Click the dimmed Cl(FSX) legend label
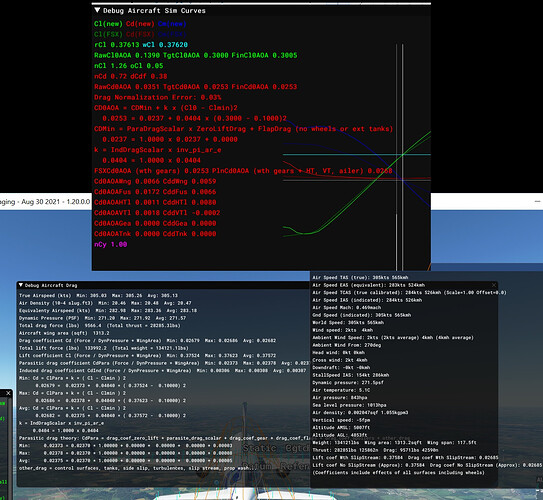The width and height of the screenshot is (543, 500). (x=108, y=34)
